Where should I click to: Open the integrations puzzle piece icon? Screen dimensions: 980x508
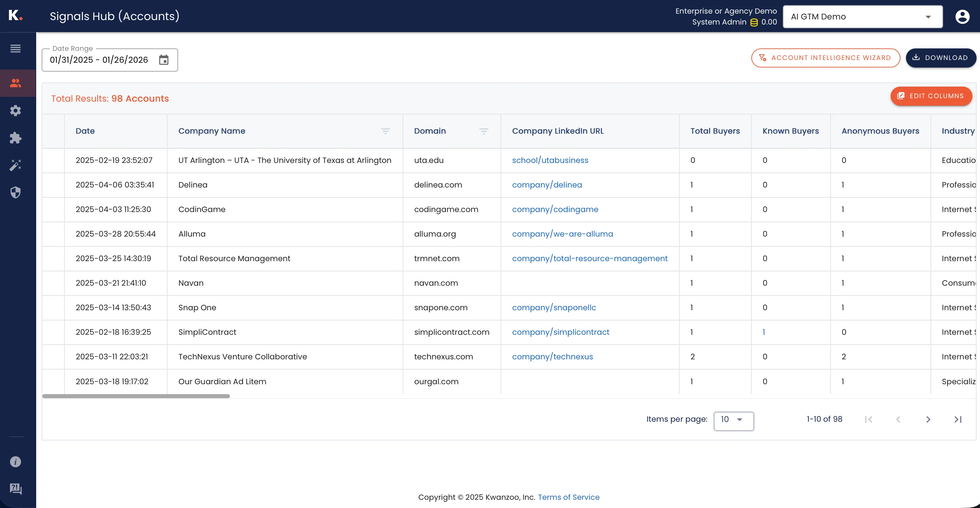[x=15, y=138]
